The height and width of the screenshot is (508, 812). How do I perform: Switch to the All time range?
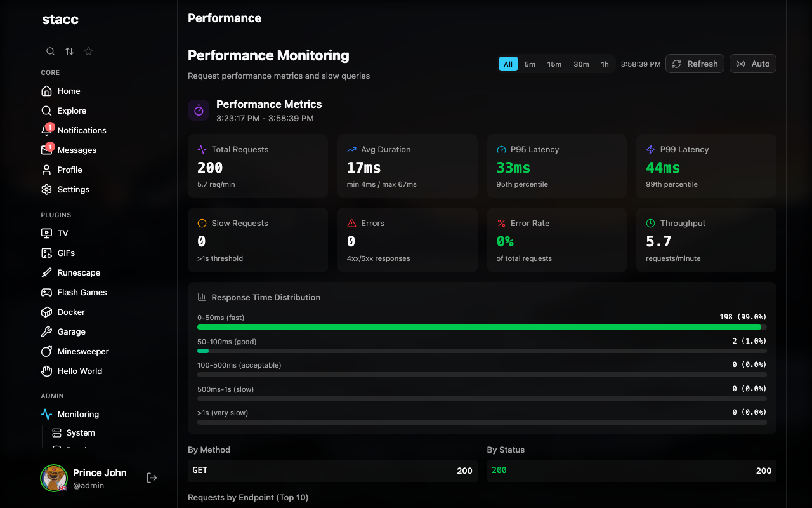coord(507,63)
